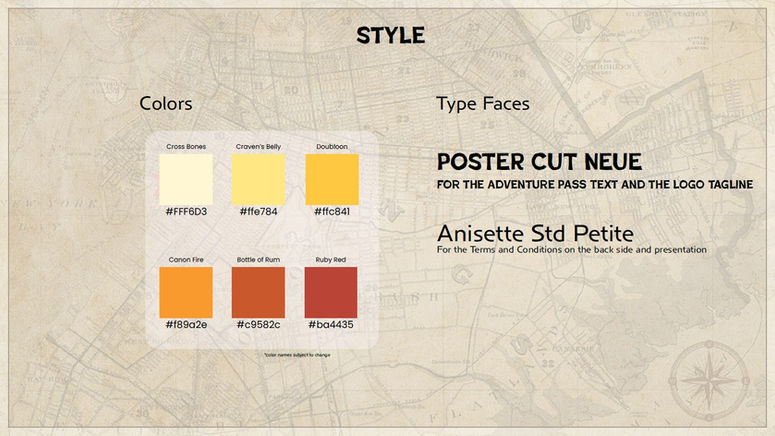This screenshot has width=775, height=436.
Task: Select the #ffc841 hex label
Action: (x=332, y=212)
